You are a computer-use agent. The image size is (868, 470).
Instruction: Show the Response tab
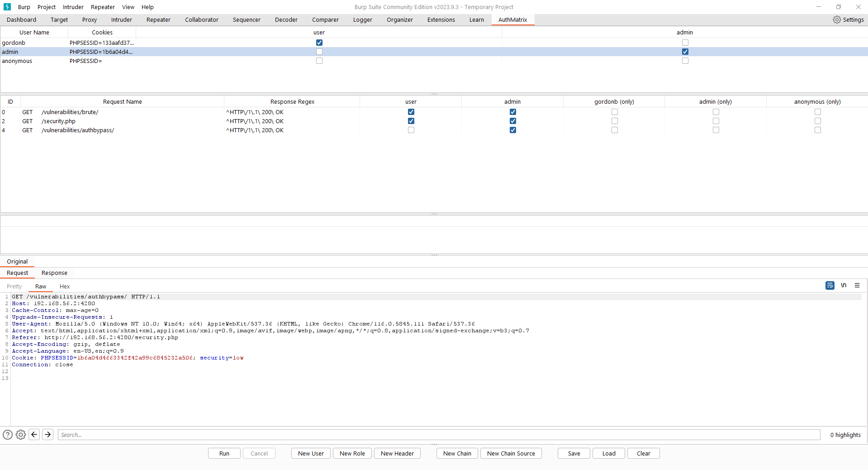pos(54,273)
